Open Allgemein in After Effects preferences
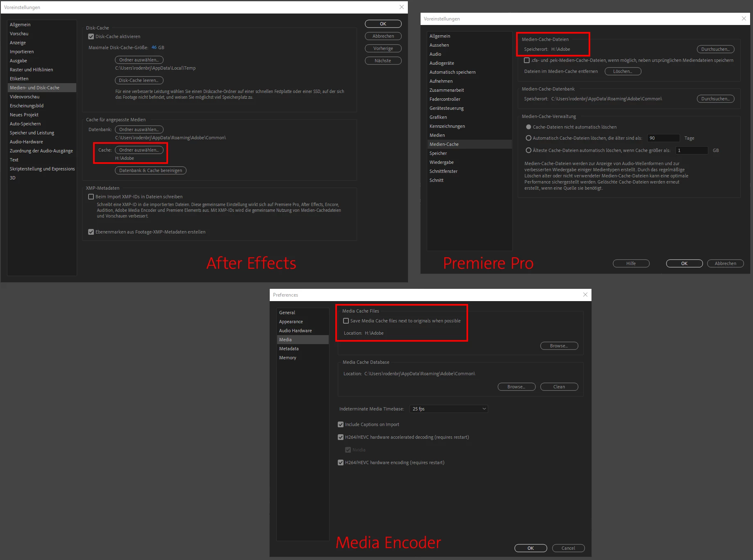753x560 pixels. click(42, 25)
